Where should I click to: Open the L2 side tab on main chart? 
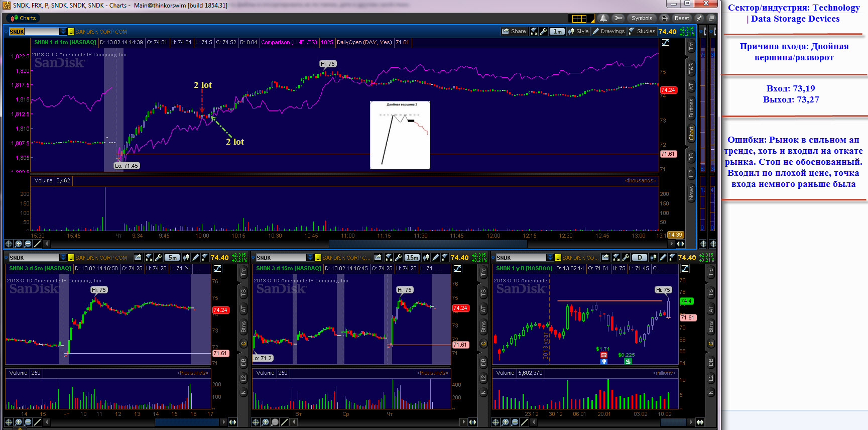(691, 173)
